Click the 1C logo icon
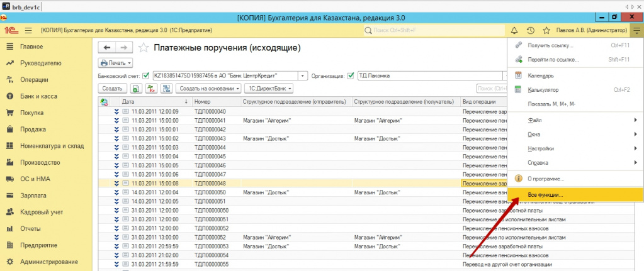This screenshot has height=271, width=644. tap(11, 30)
